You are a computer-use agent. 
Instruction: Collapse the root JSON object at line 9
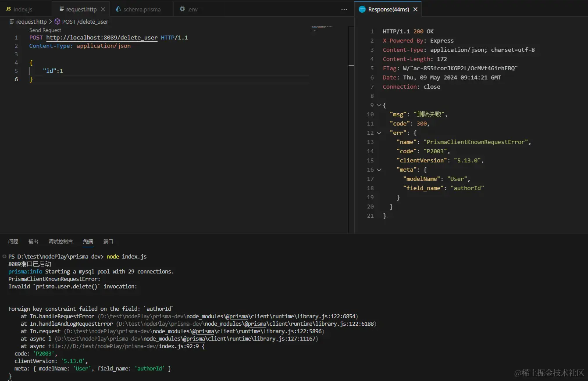(x=379, y=105)
